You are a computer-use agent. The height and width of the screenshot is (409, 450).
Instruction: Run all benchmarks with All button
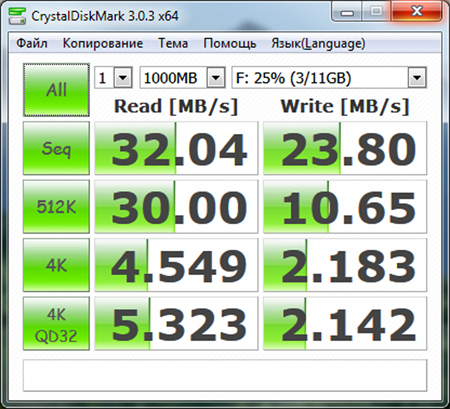coord(56,90)
